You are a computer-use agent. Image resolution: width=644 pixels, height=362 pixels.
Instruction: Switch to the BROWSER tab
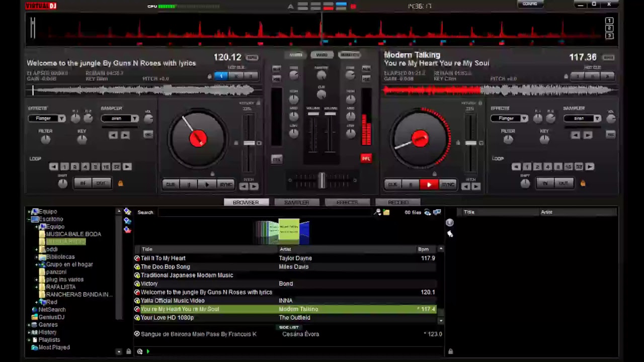(246, 202)
